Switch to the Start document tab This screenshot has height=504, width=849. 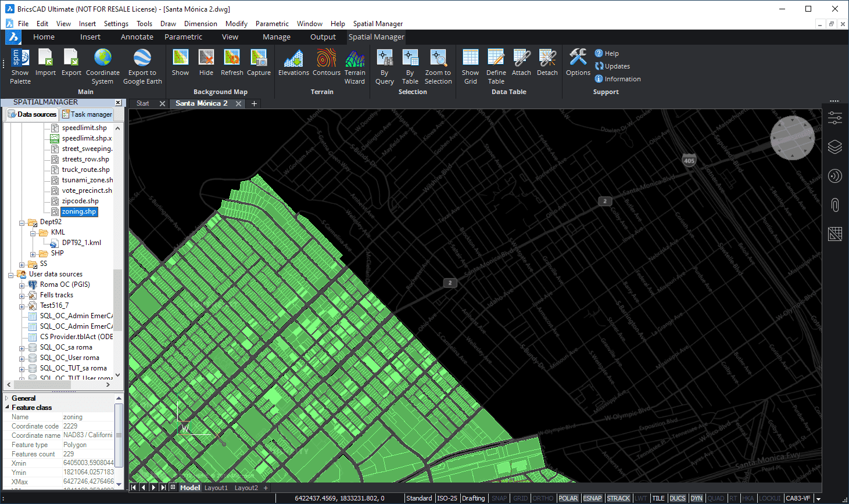pos(143,103)
